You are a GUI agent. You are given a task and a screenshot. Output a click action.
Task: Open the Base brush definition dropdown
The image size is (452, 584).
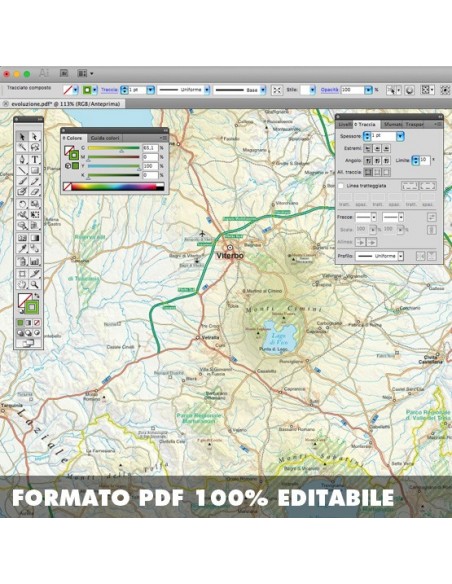[263, 90]
